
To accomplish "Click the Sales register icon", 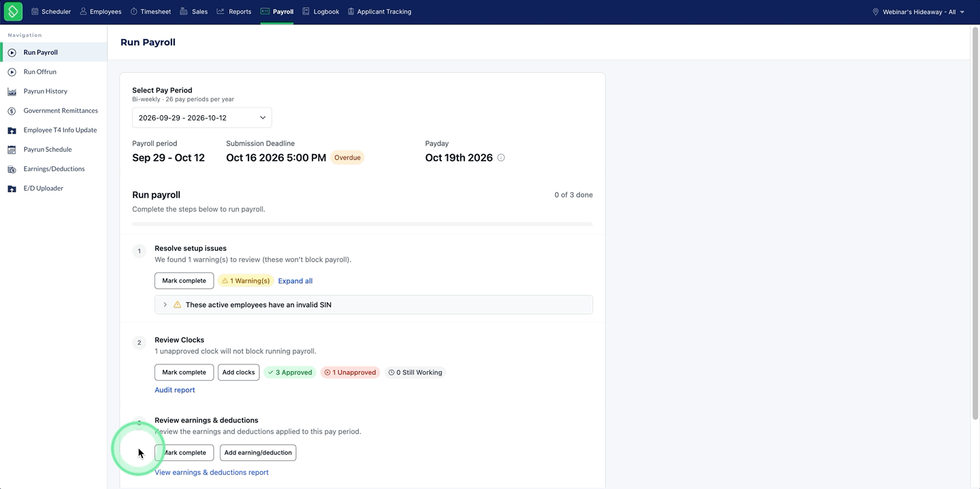I will pyautogui.click(x=184, y=12).
